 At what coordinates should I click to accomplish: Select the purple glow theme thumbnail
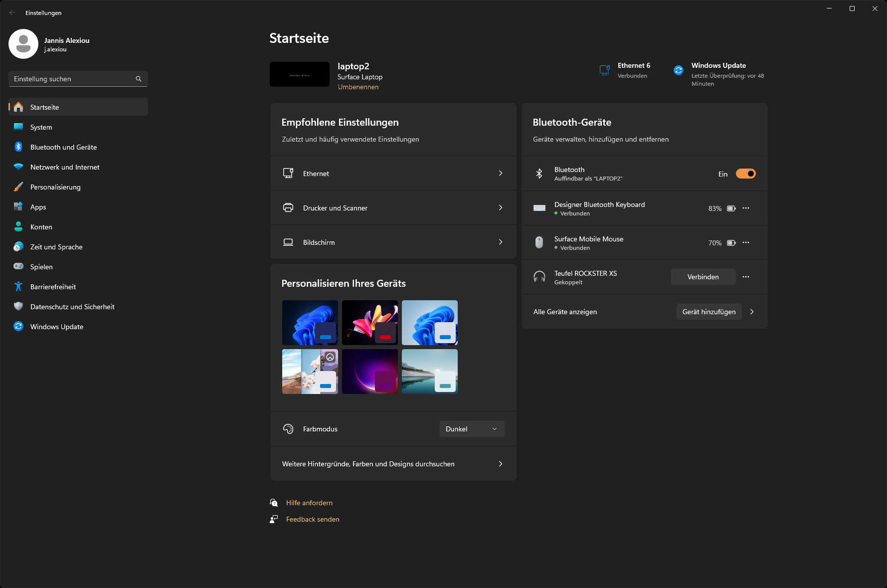(370, 372)
